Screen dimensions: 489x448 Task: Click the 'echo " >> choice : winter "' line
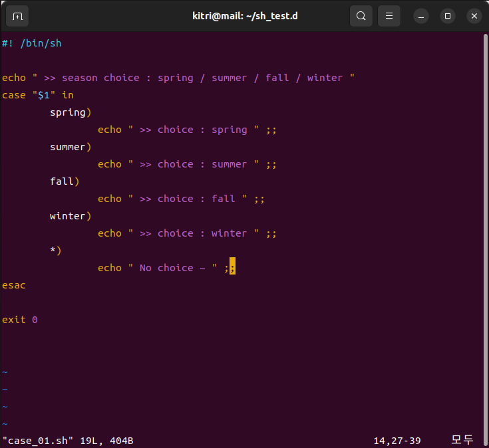point(187,234)
